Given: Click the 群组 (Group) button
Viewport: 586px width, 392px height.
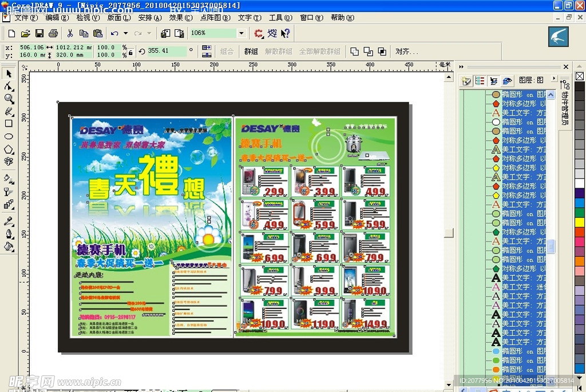Looking at the screenshot, I should (x=251, y=52).
